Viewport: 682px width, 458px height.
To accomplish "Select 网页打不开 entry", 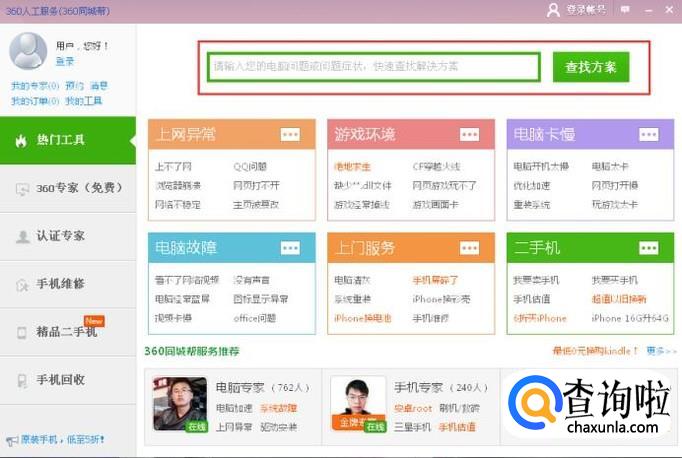I will pyautogui.click(x=256, y=186).
